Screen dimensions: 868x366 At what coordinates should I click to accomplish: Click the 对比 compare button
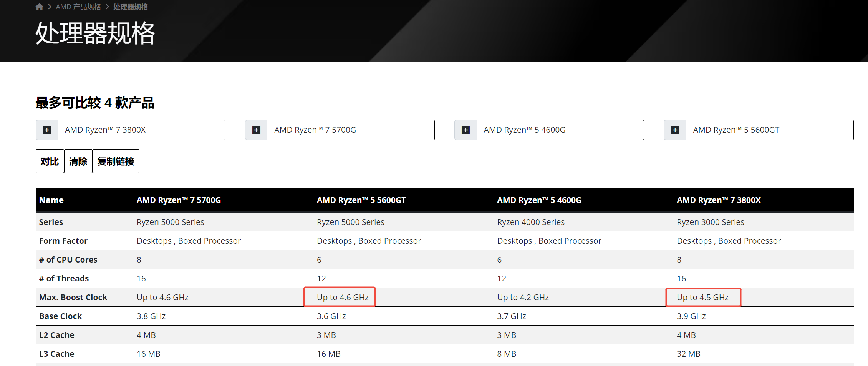coord(50,161)
